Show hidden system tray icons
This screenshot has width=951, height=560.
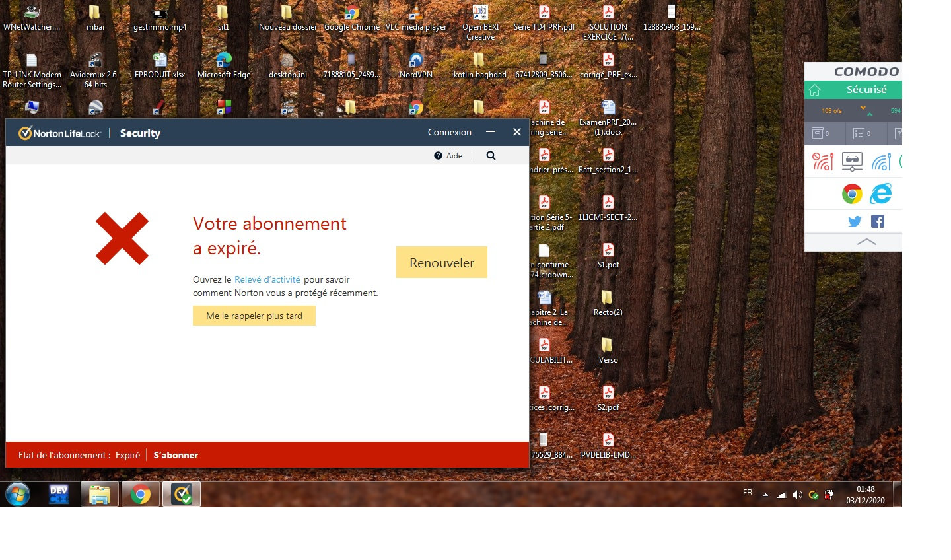point(765,495)
